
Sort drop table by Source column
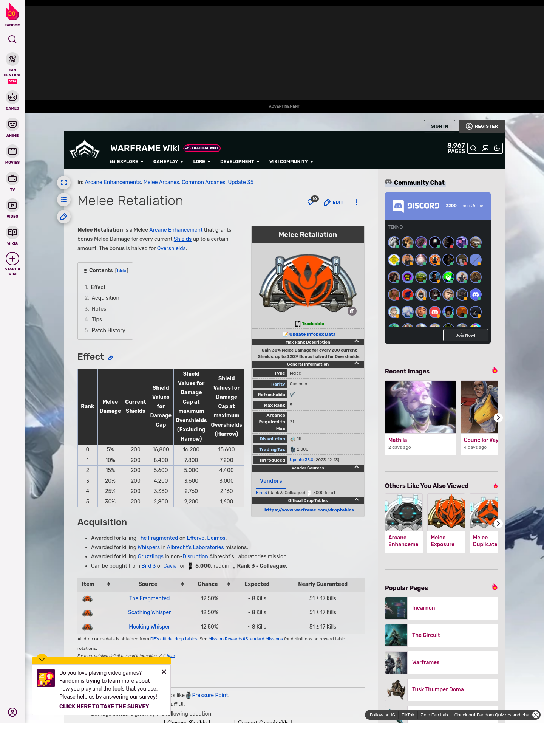[x=182, y=584]
